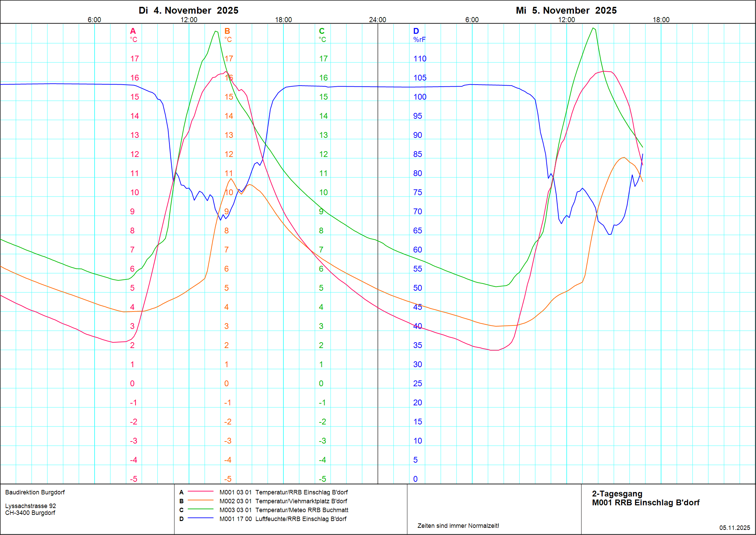Click the second day's 18:00 time label
Viewport: 756px width, 535px height.
click(661, 20)
